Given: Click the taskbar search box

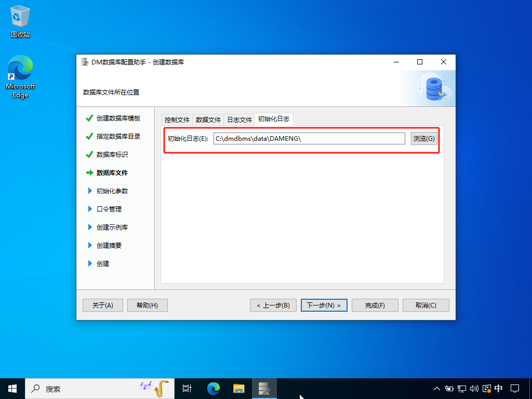Looking at the screenshot, I should (x=100, y=389).
